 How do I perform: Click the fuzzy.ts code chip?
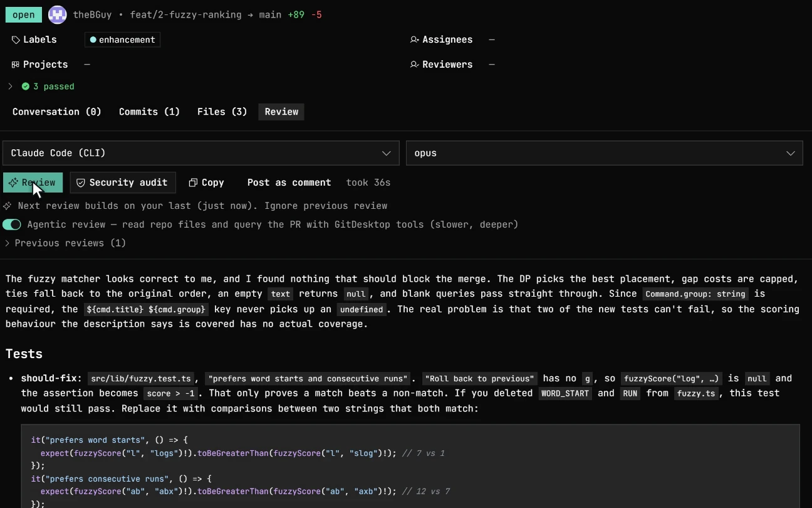pyautogui.click(x=697, y=394)
